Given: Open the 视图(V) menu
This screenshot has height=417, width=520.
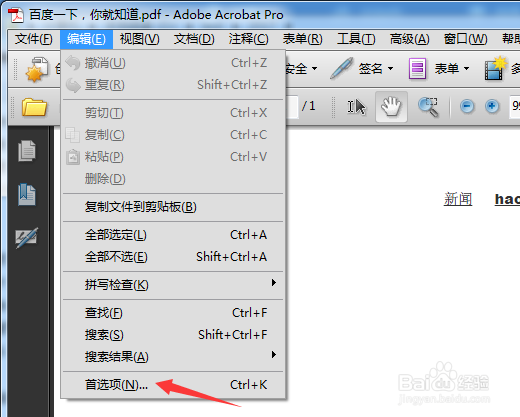Looking at the screenshot, I should [x=139, y=39].
